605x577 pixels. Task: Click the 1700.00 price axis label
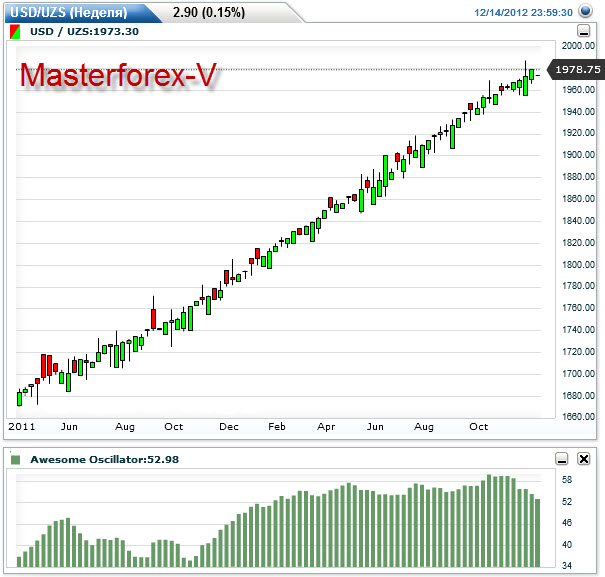[x=578, y=374]
